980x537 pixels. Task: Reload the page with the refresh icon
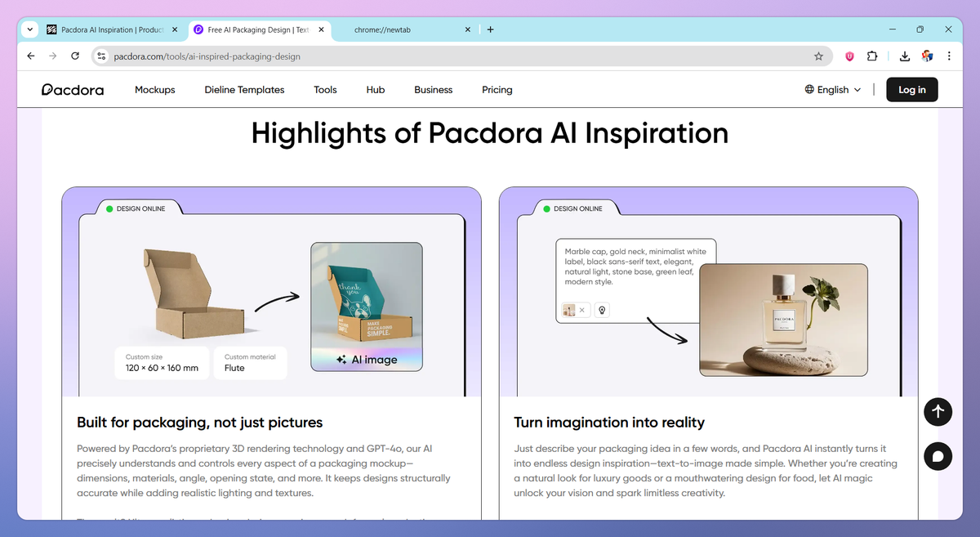click(x=75, y=56)
